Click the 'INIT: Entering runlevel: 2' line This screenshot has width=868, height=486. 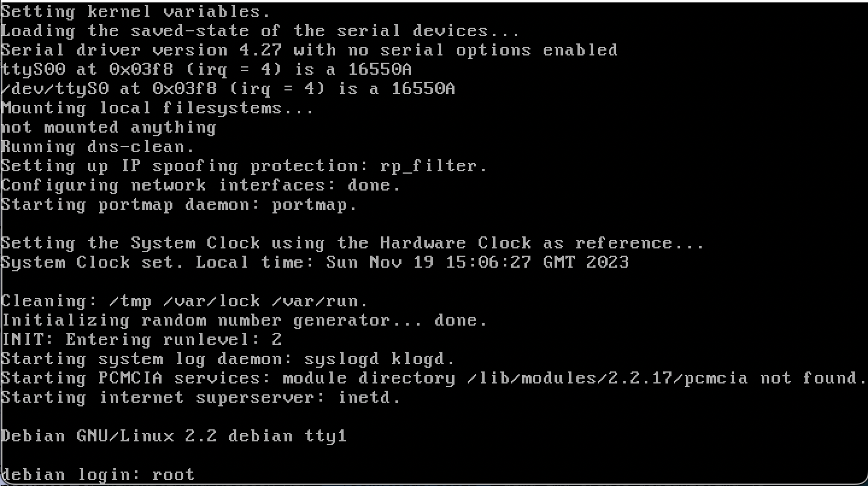[142, 339]
